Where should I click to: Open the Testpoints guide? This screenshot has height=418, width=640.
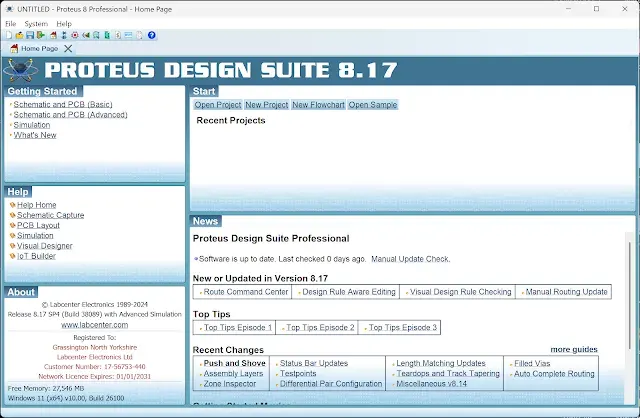(x=298, y=374)
